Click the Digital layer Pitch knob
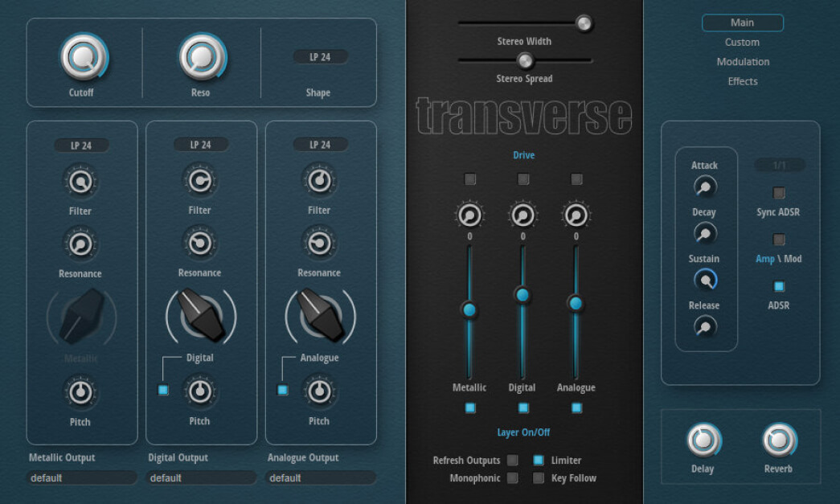 point(200,391)
